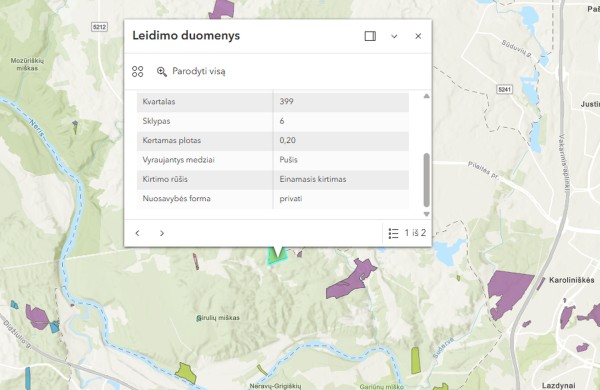Screen dimensions: 600x390
Task: Click the Mozūriškių miškas map label
Action: tap(27, 64)
